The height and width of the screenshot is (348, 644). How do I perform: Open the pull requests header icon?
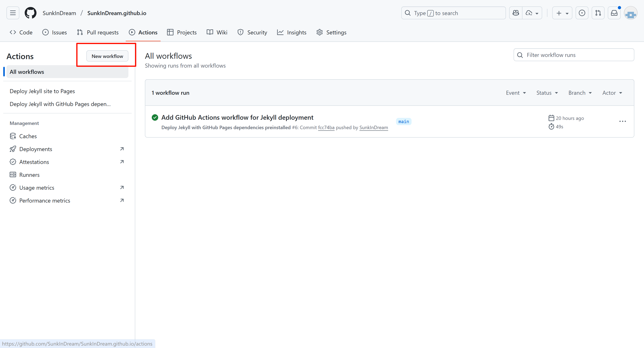[x=598, y=13]
